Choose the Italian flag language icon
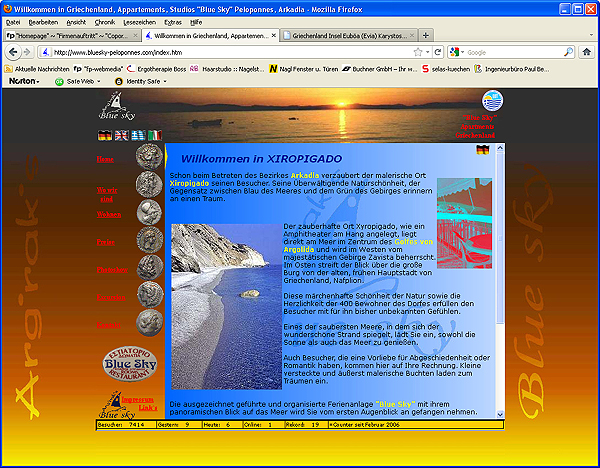 tap(155, 135)
